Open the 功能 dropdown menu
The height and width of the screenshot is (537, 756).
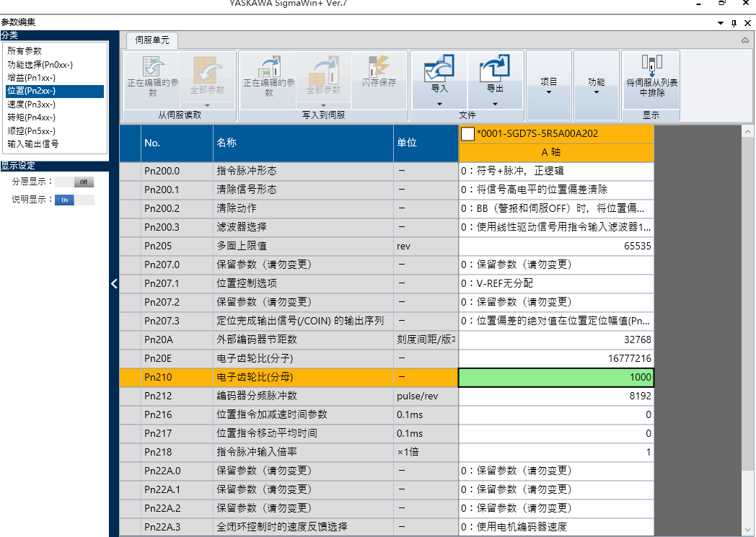597,85
